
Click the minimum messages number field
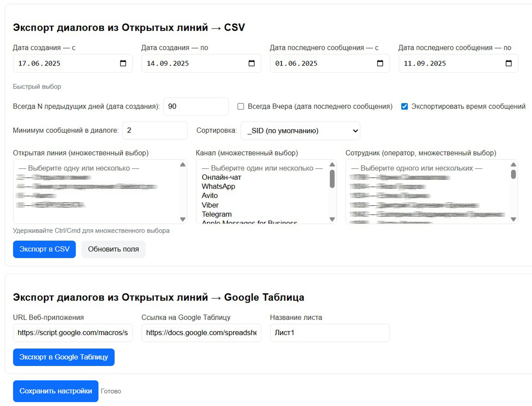click(155, 131)
